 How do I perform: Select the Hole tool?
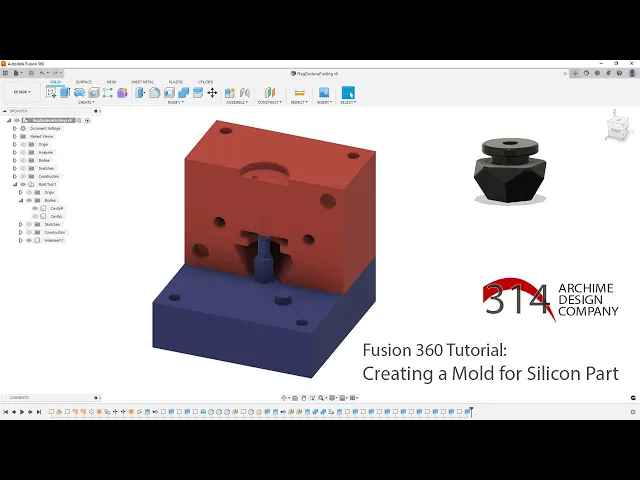click(x=93, y=93)
